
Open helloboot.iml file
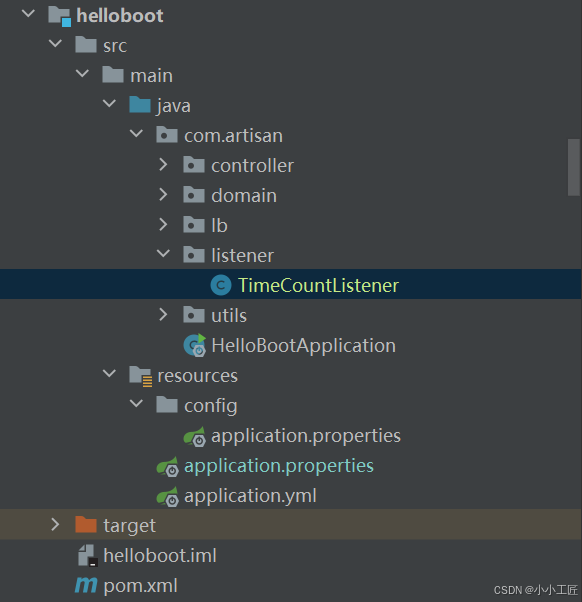pyautogui.click(x=160, y=556)
